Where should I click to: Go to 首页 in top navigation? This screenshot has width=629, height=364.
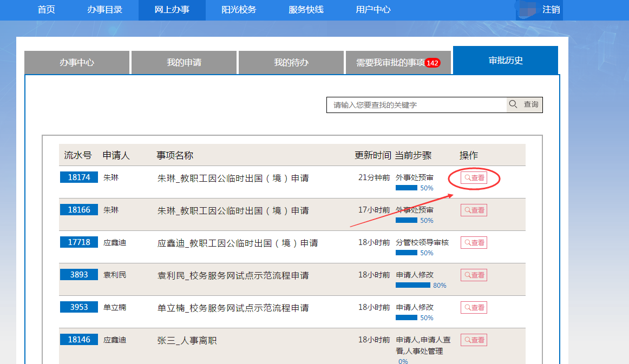point(46,10)
